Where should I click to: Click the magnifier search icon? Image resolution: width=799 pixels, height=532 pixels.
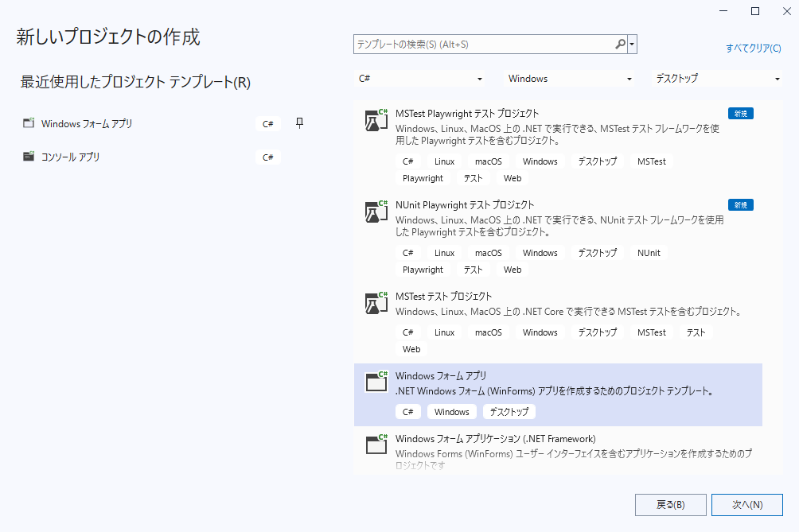tap(620, 45)
